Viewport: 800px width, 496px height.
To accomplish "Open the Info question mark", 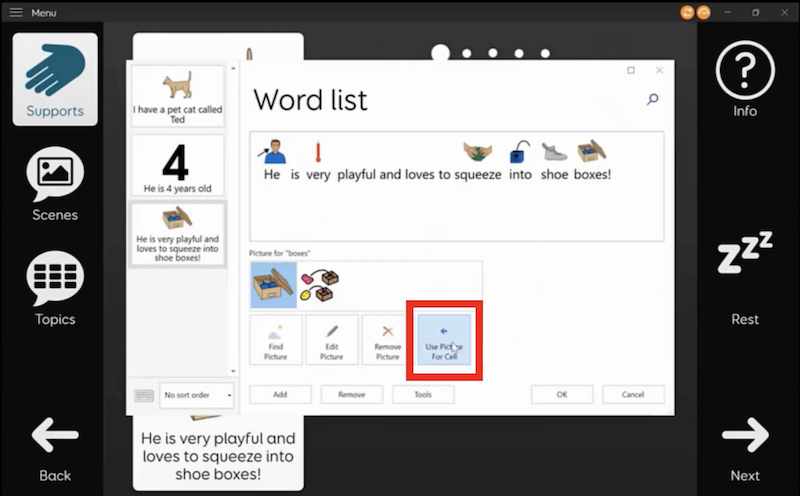I will 745,79.
